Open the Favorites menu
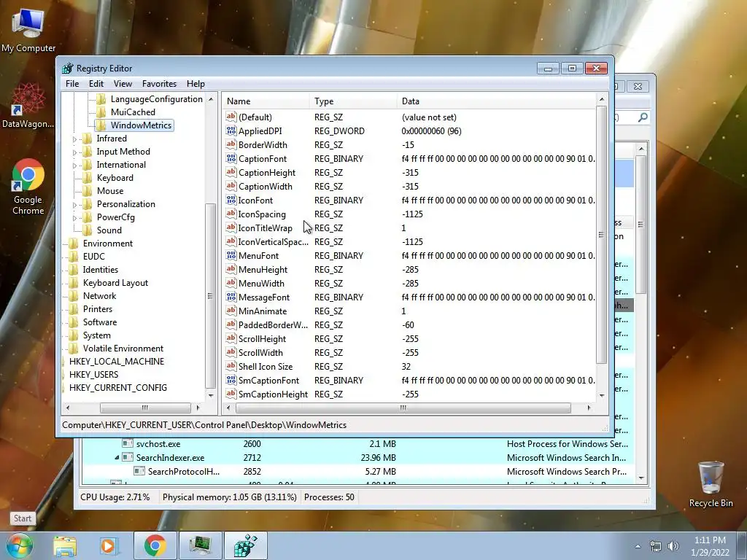747x560 pixels. [x=159, y=83]
